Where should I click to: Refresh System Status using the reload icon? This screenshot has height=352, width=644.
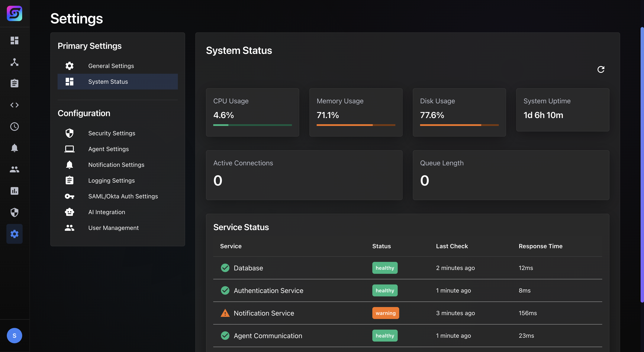tap(601, 69)
